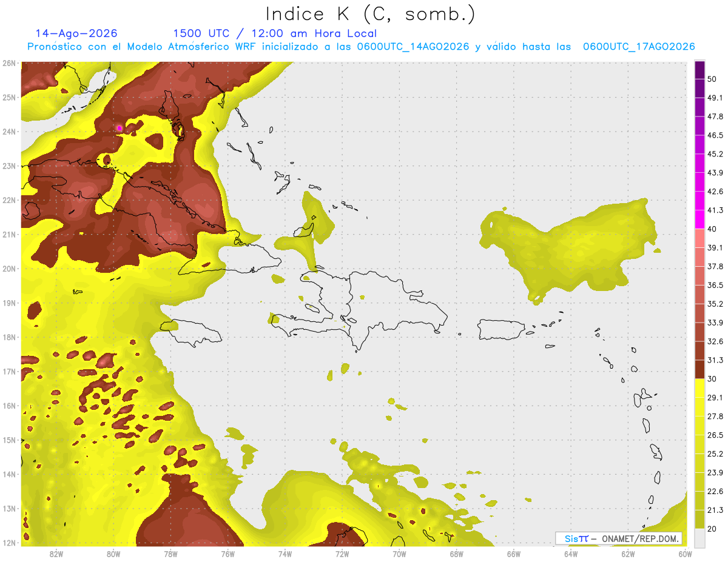Image resolution: width=728 pixels, height=562 pixels.
Task: Select the latitude label "16N"
Action: [x=9, y=406]
